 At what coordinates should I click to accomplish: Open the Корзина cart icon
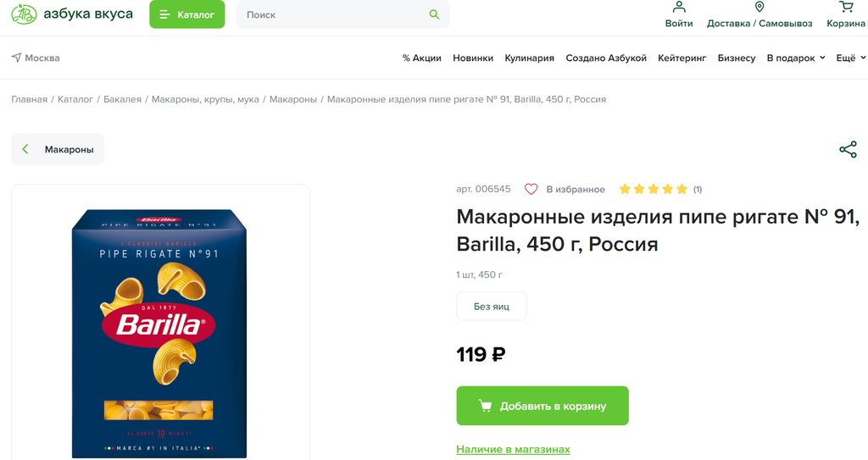click(x=846, y=8)
